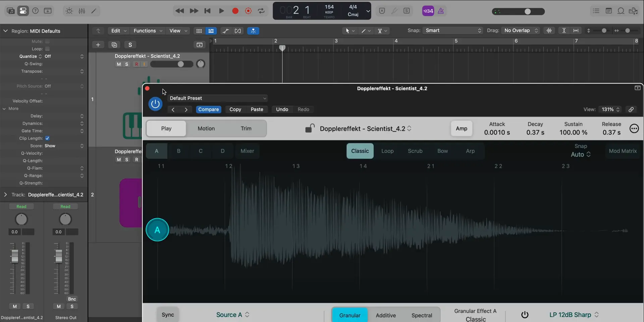Switch to the Motion tab
This screenshot has width=644, height=322.
206,128
